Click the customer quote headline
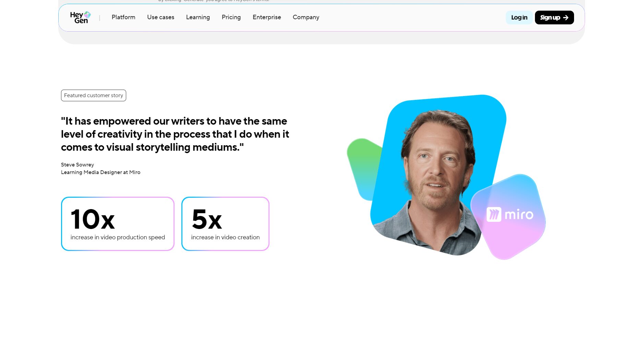Viewport: 644px width, 344px height. [x=175, y=134]
